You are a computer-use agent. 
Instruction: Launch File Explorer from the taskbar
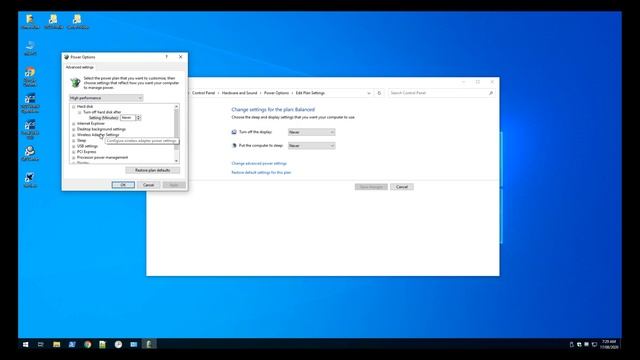(x=56, y=344)
